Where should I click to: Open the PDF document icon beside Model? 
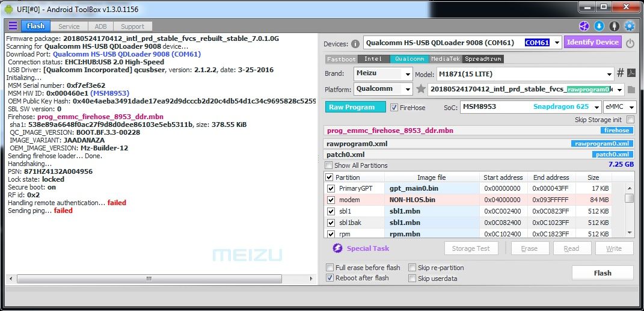632,73
